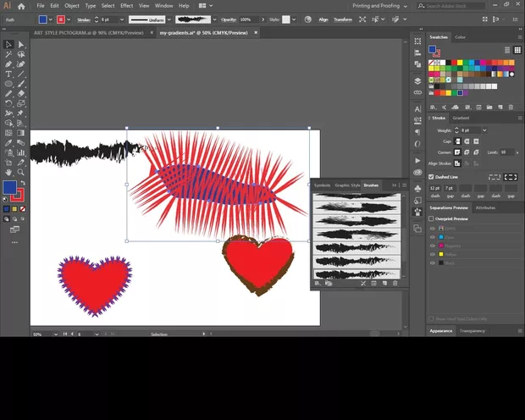Click the Transform button in control bar
Viewport: 525px width, 420px height.
[343, 19]
